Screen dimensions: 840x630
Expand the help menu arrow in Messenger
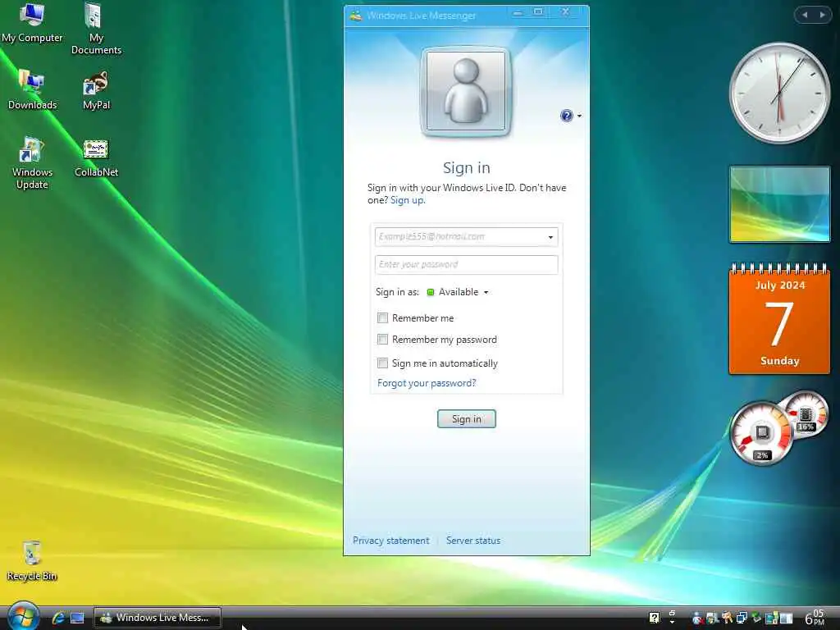point(579,116)
